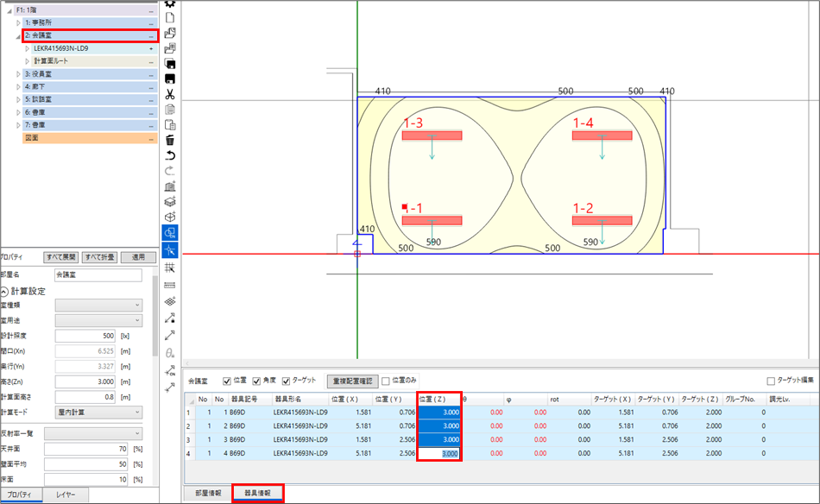Expand the 1: 事務所 tree node
820x504 pixels.
coord(18,23)
